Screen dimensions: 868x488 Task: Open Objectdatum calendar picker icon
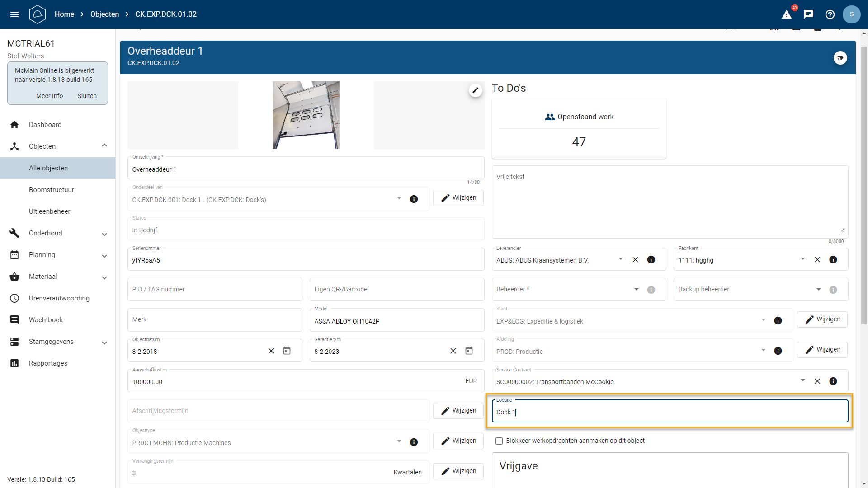click(287, 351)
